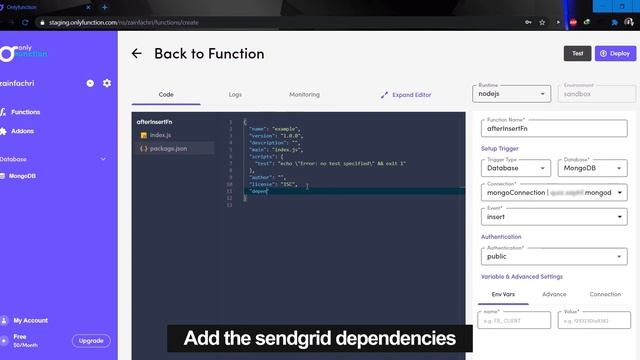Open My Account in sidebar
Viewport: 640px width, 360px height.
[x=31, y=320]
